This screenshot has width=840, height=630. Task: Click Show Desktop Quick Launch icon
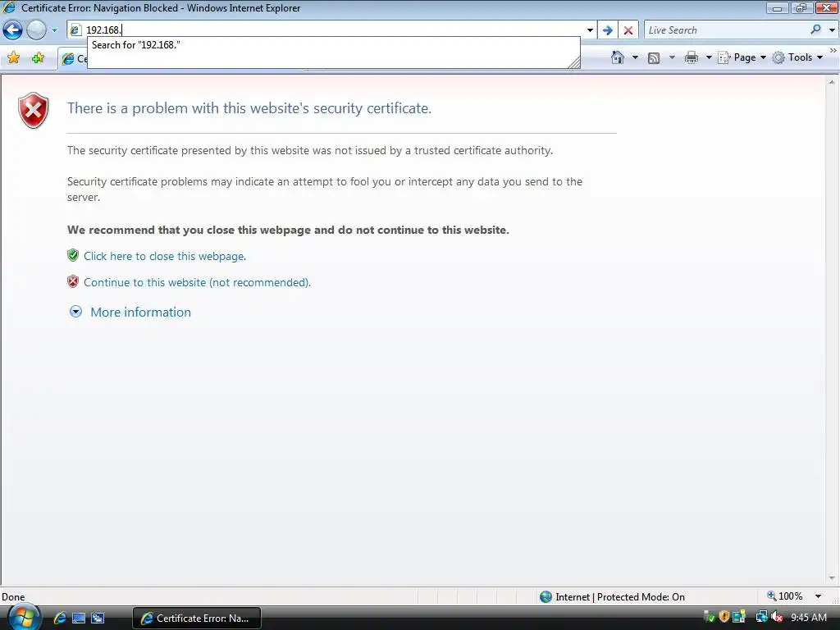point(79,619)
